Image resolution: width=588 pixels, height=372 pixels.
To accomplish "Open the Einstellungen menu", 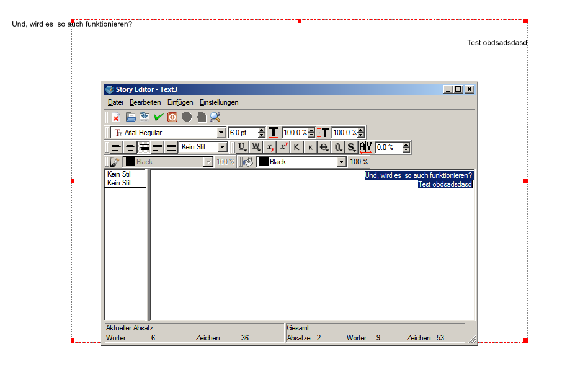I will pos(219,102).
